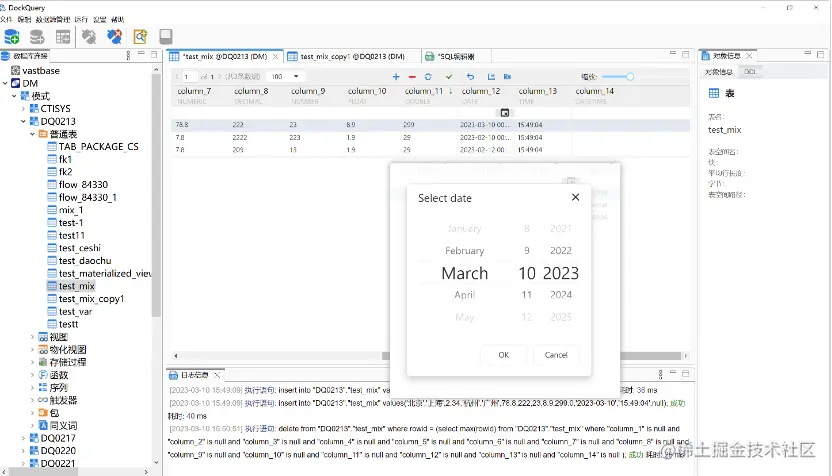
Task: Pick February in the month wheel
Action: tap(464, 251)
